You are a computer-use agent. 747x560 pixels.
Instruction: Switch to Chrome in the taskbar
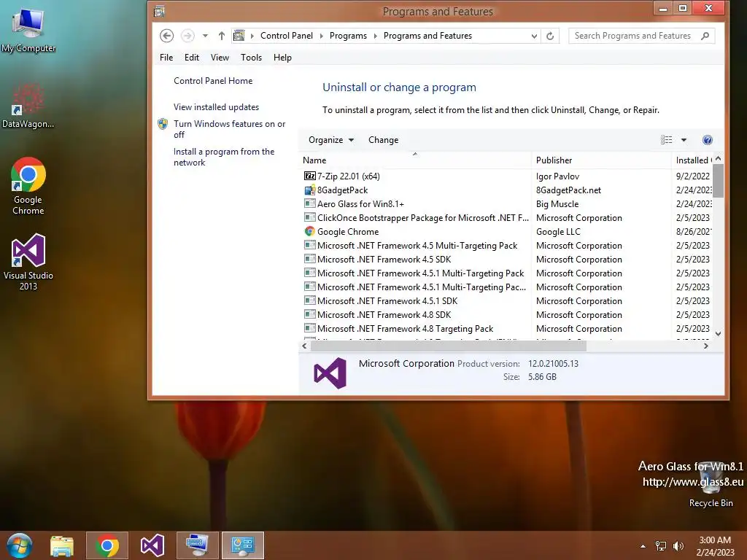click(107, 545)
